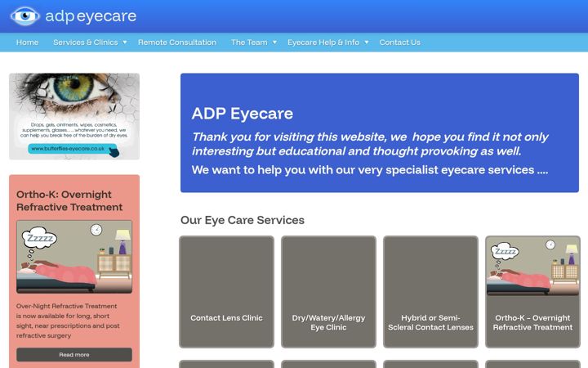Expand the Eyecare Help & Info dropdown arrow
The image size is (588, 368).
[x=367, y=43]
